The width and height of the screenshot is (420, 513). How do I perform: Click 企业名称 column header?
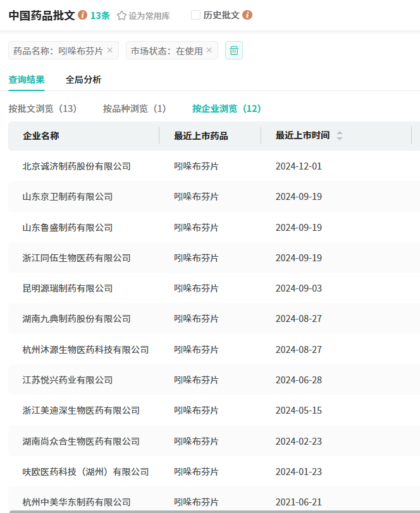tap(41, 136)
